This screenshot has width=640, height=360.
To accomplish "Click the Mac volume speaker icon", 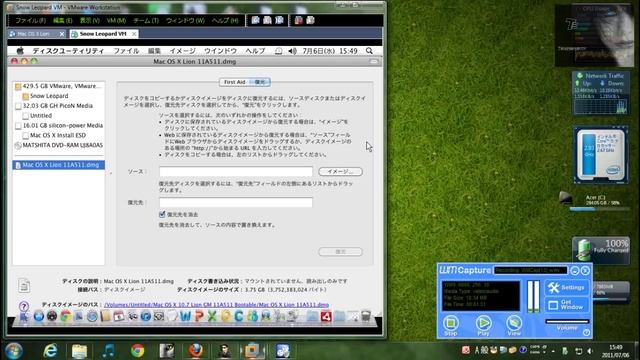I will click(x=292, y=51).
